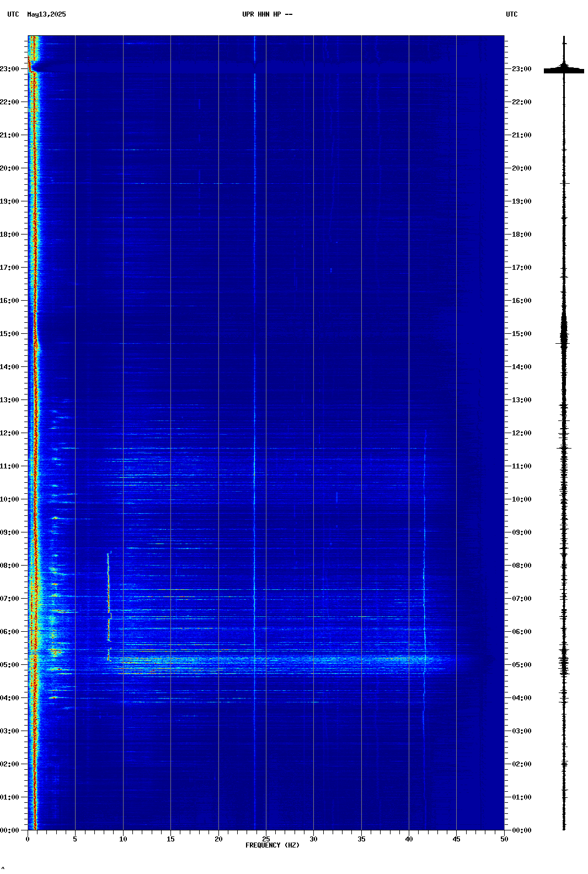Screen dimensions: 588x874
Task: Click the left axis 23:00 time label
Action: (x=9, y=69)
